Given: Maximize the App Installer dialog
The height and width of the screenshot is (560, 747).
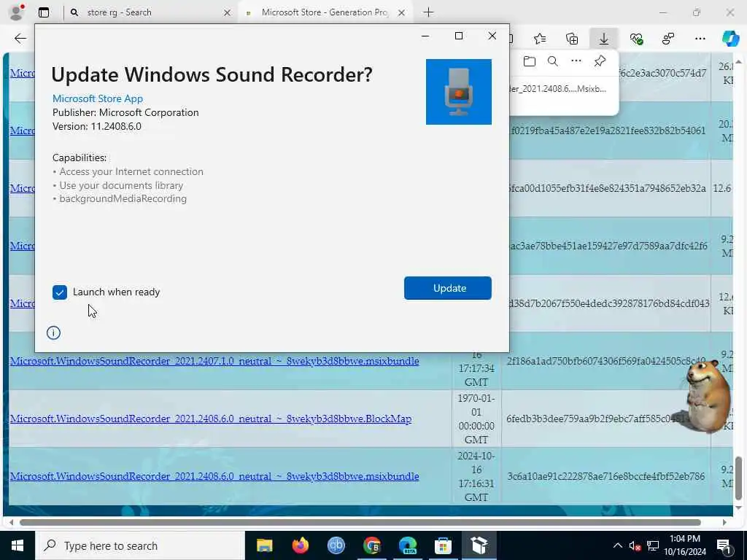Looking at the screenshot, I should (459, 36).
